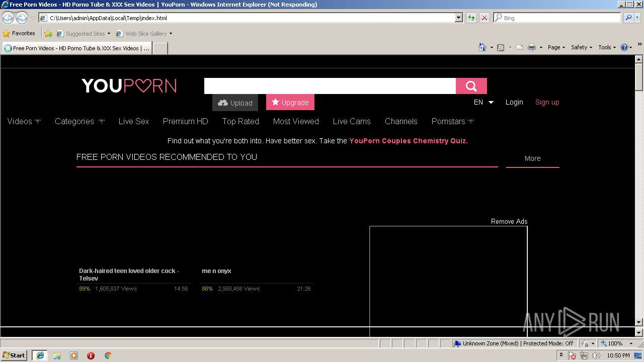Click the Start button
644x362 pixels.
click(14, 355)
